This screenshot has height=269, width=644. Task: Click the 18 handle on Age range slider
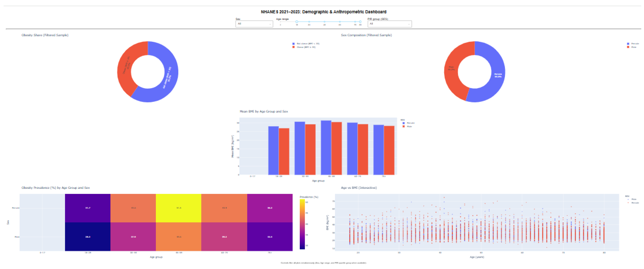click(297, 22)
